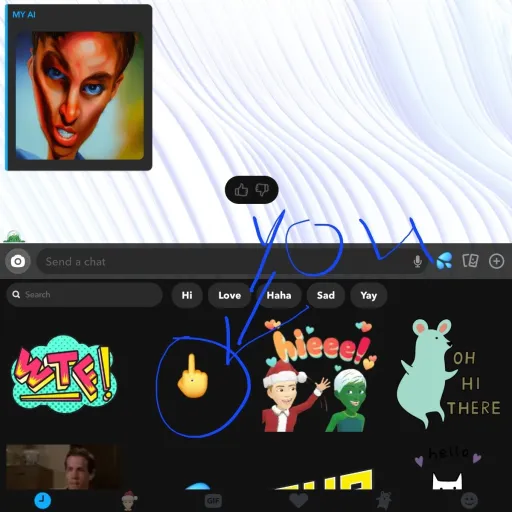Open the smiley emoji tab
Screen dimensions: 512x512
click(469, 501)
